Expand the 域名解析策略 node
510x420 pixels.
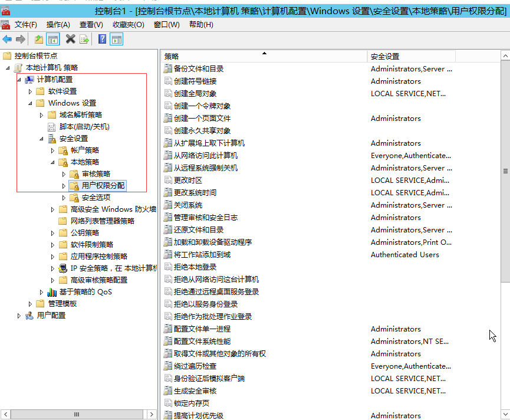pos(41,115)
